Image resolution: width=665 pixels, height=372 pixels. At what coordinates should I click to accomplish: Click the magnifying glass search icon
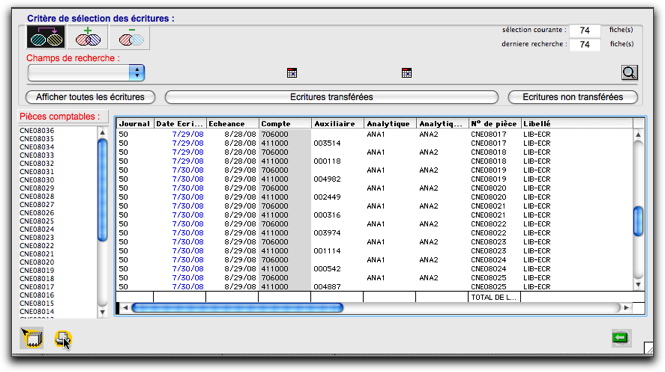coord(629,73)
